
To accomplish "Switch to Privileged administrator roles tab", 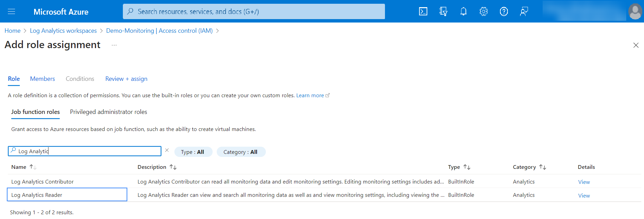I will pyautogui.click(x=108, y=112).
